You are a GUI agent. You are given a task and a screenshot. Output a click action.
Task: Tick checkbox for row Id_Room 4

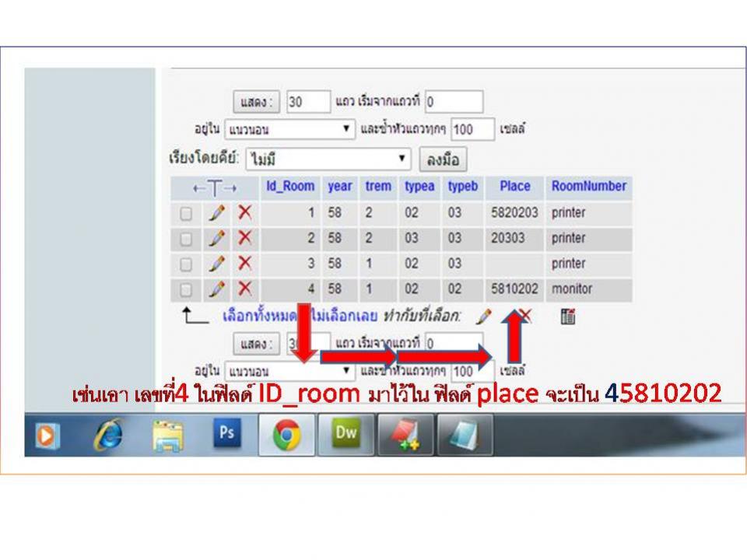(186, 289)
